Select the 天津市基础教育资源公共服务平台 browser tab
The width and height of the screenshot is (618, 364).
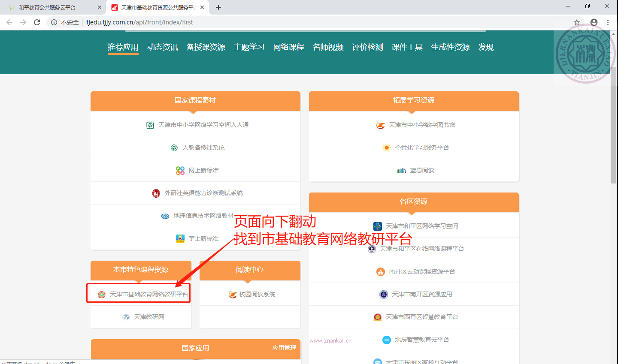(x=158, y=7)
